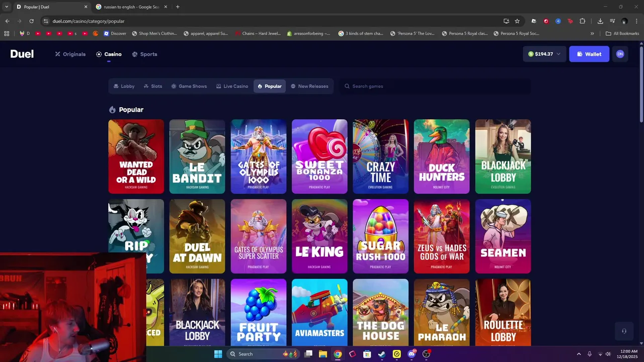
Task: Open the Seamen game
Action: [503, 236]
